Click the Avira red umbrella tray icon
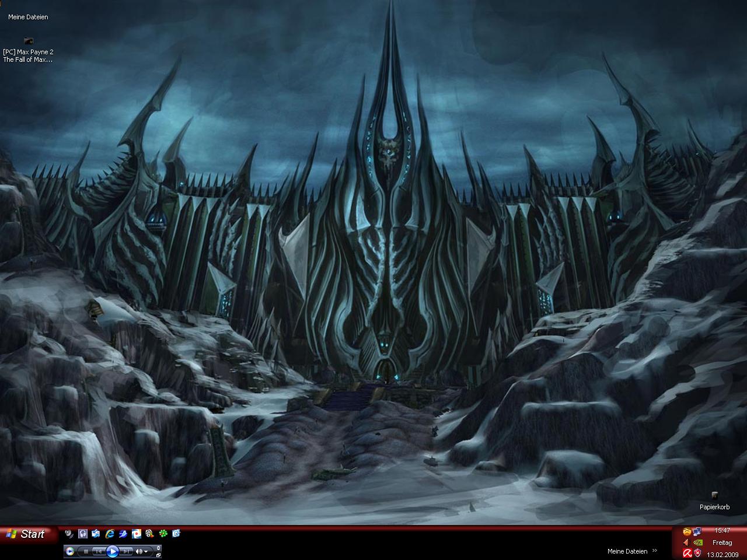747x560 pixels. [x=687, y=552]
